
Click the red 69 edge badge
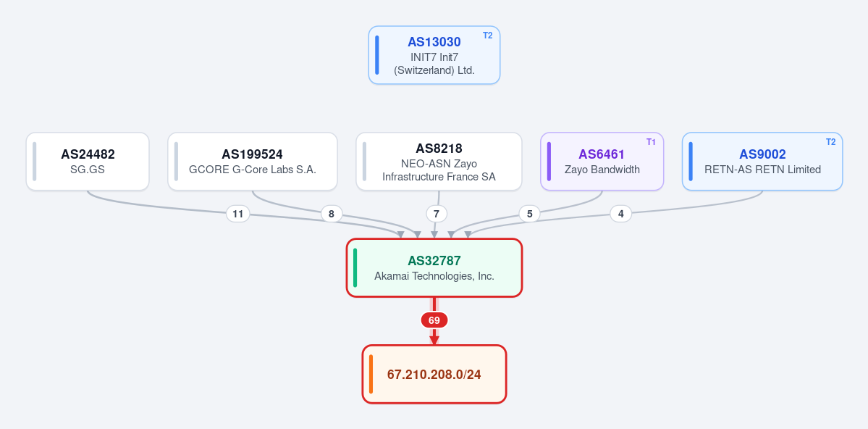point(434,320)
